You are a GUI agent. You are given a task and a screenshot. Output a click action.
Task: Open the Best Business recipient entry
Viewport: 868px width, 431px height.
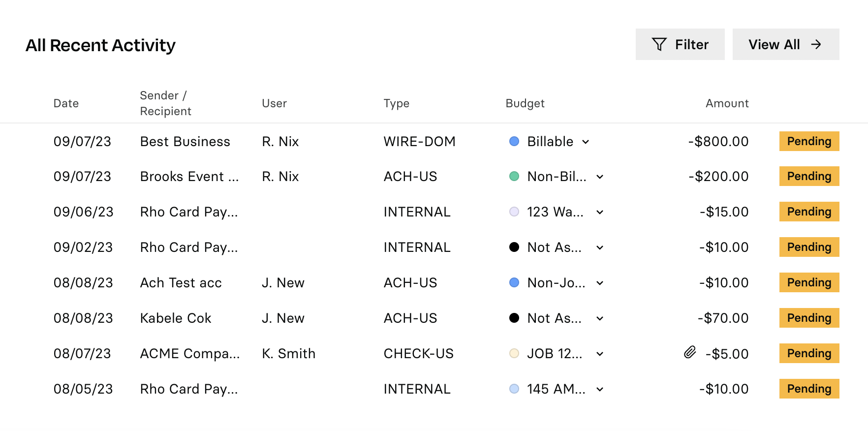(185, 142)
